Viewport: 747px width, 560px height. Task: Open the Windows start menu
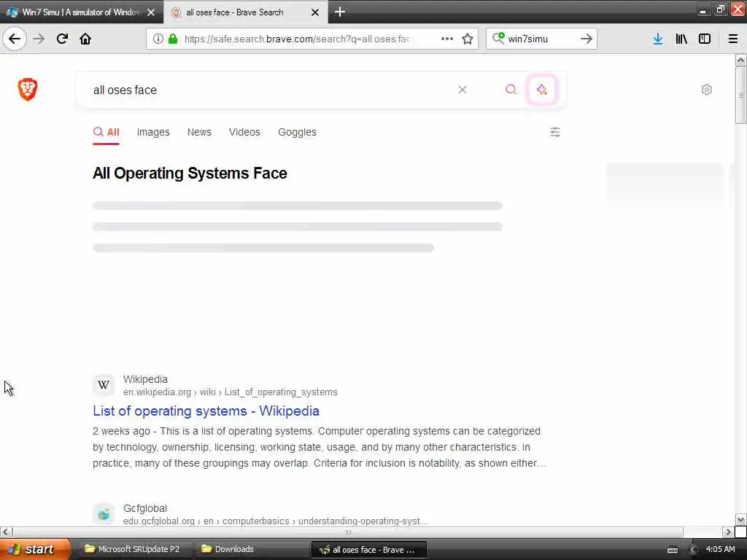coord(35,549)
